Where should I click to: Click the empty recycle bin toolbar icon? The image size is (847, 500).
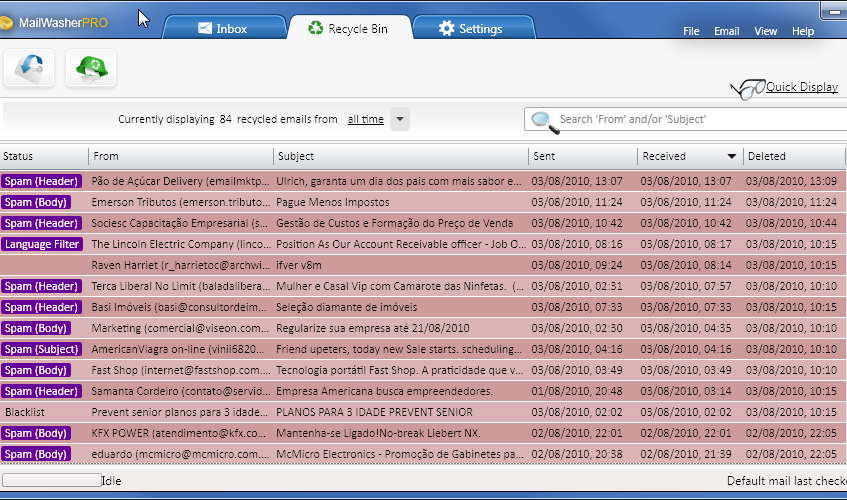(91, 68)
